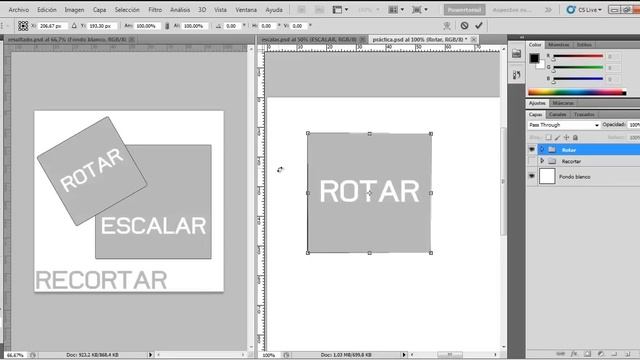640x360 pixels.
Task: Click the reference point locator grid icon
Action: tap(23, 26)
